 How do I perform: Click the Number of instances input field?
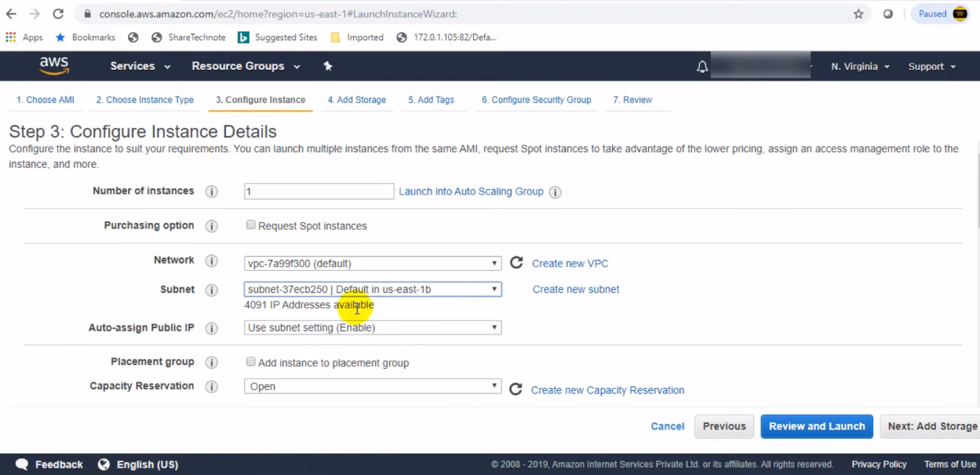319,192
